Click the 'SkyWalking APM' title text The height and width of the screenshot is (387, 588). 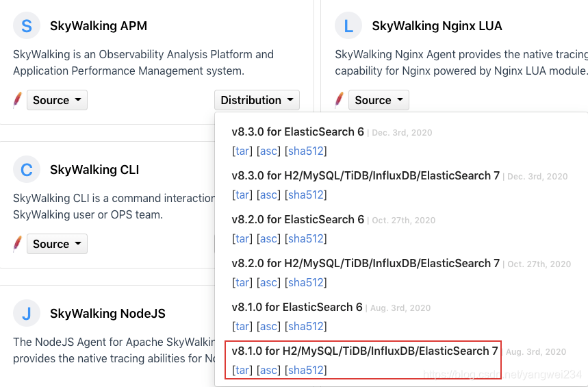click(x=99, y=26)
